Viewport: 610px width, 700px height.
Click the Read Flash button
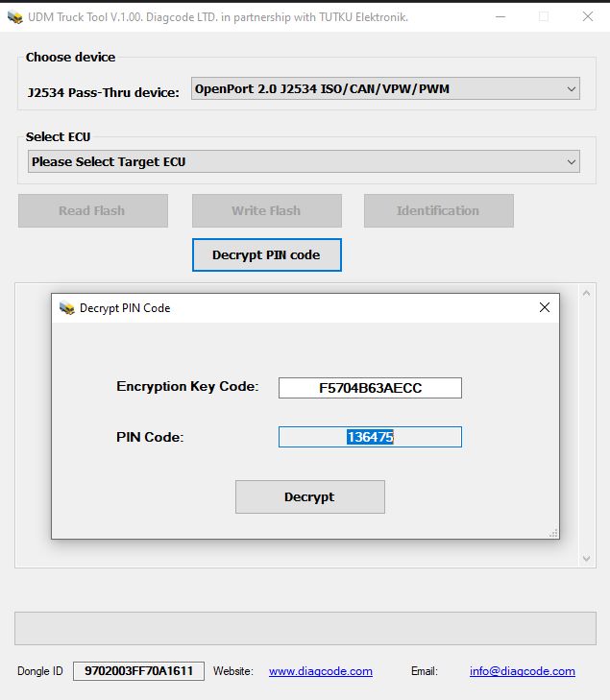[x=93, y=210]
